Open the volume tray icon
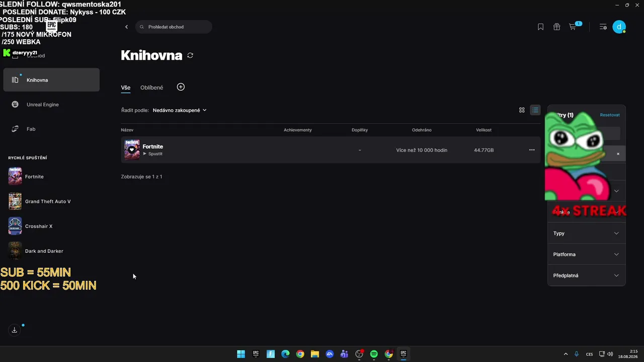The image size is (644, 362). pos(610,354)
